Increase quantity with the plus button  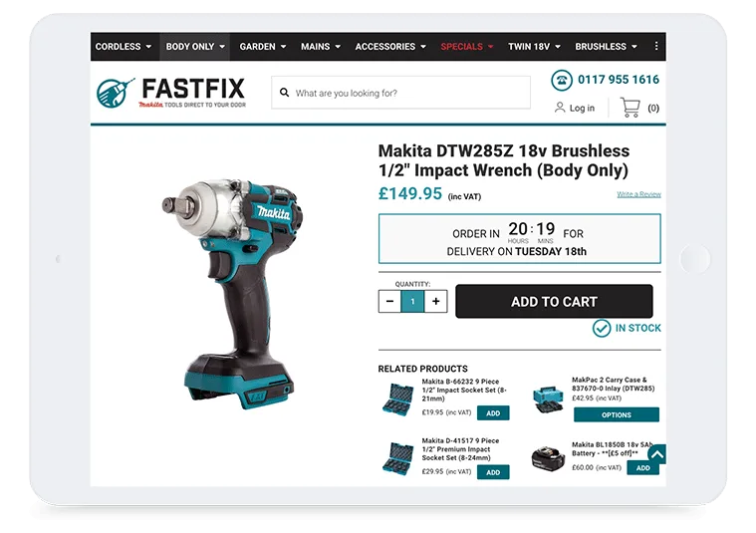tap(436, 302)
